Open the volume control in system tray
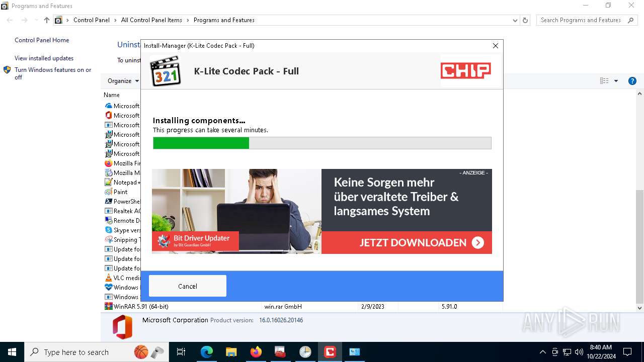The image size is (644, 362). click(x=579, y=352)
